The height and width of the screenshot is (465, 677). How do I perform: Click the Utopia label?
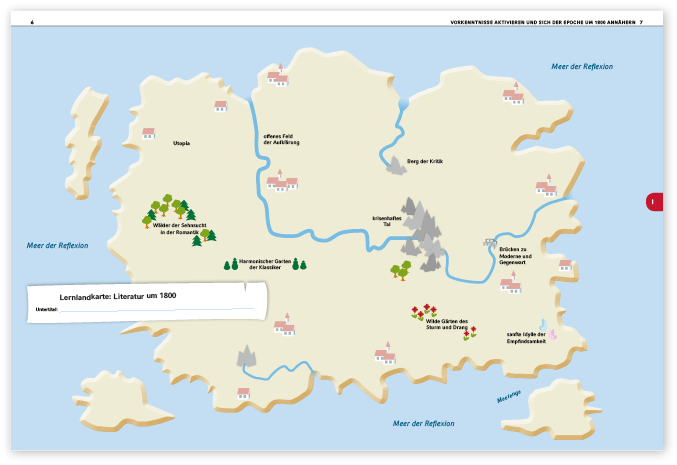tap(181, 143)
